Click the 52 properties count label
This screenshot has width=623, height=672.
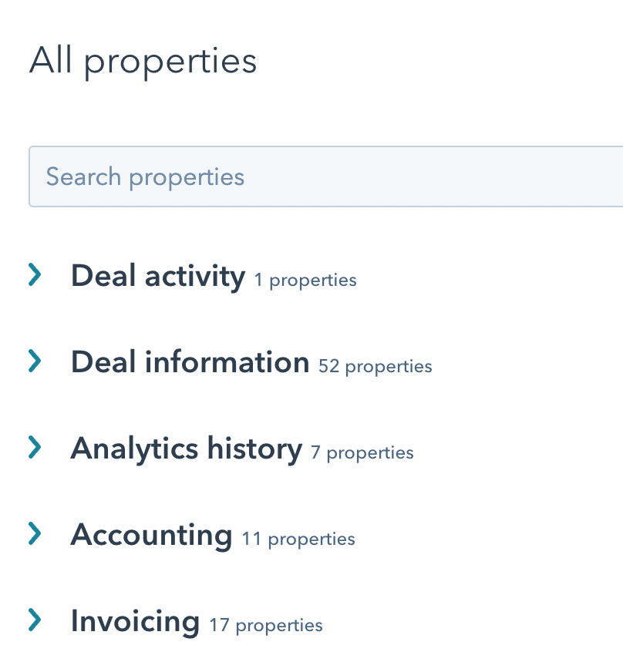(375, 366)
